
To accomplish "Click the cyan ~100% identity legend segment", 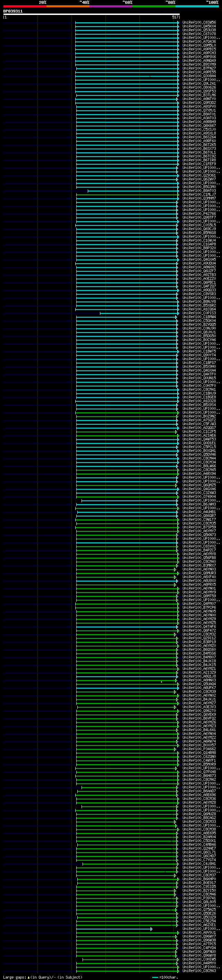I will click(x=197, y=6).
